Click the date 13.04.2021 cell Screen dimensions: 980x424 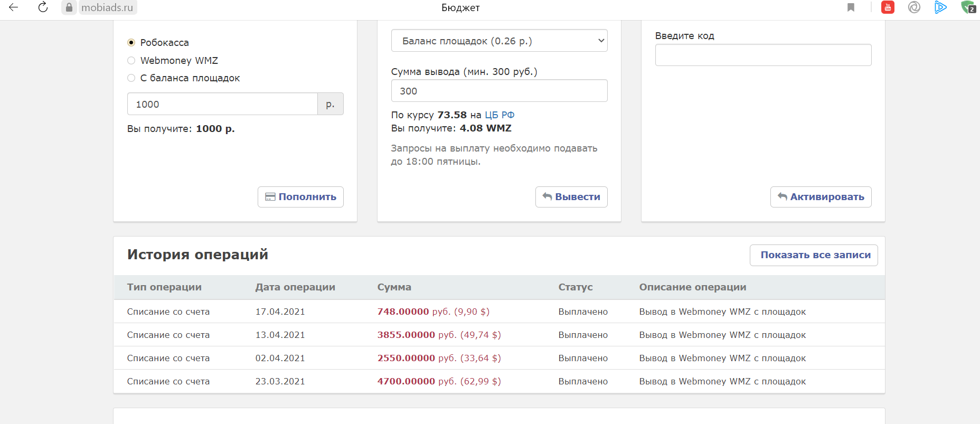point(280,335)
